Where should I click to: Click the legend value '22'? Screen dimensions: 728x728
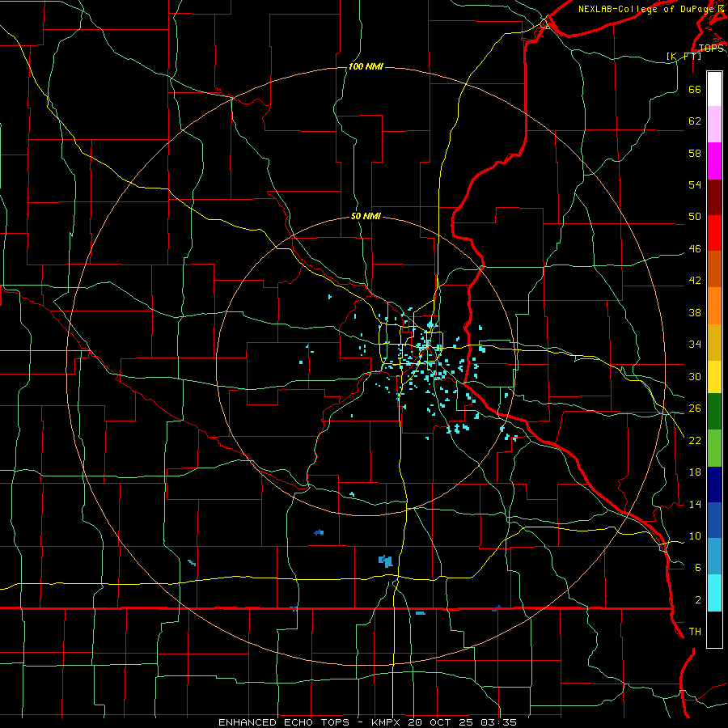695,440
